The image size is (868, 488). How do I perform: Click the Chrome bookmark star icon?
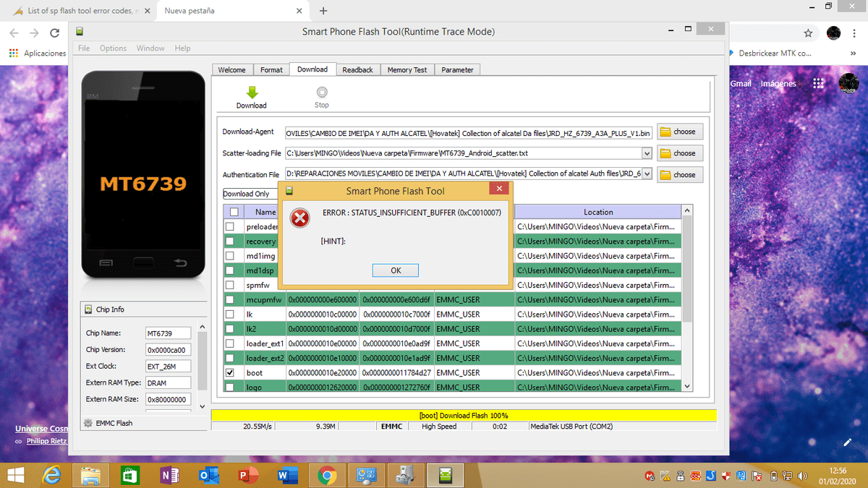(808, 33)
